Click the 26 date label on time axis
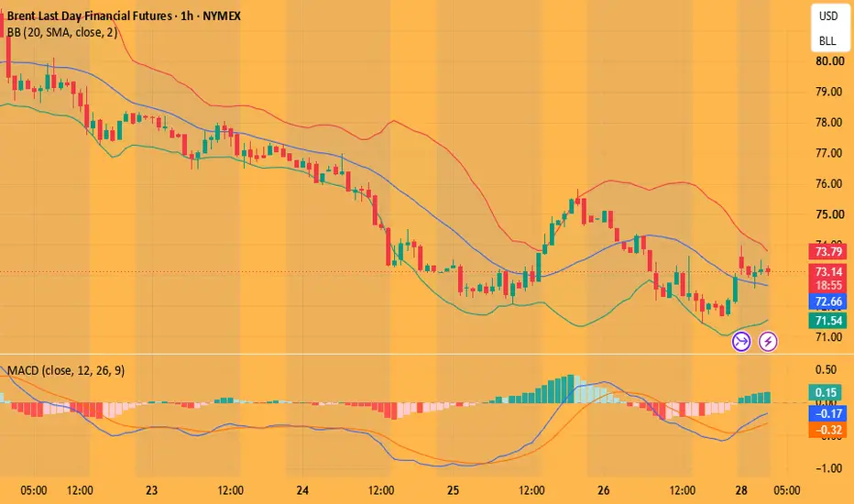Image resolution: width=854 pixels, height=504 pixels. point(604,490)
